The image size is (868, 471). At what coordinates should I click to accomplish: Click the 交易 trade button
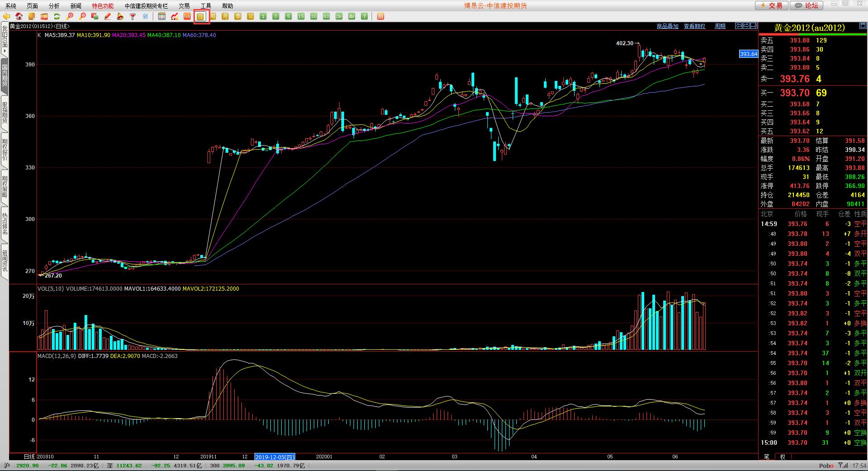pos(772,5)
